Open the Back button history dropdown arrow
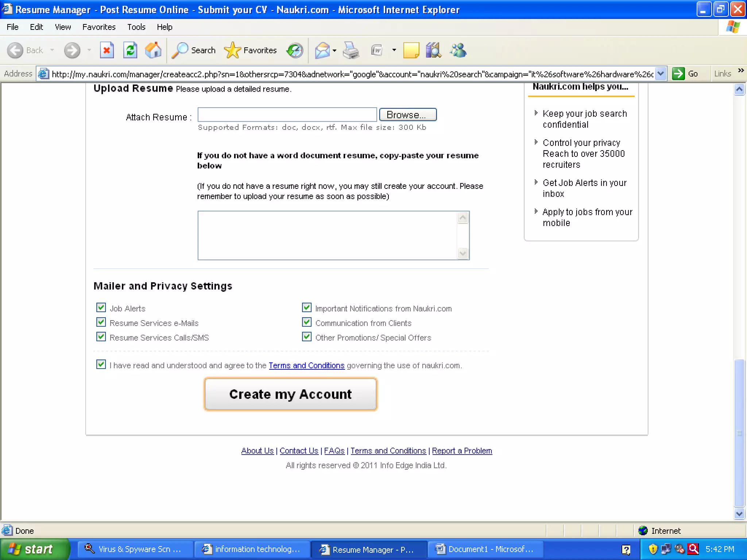 click(52, 50)
